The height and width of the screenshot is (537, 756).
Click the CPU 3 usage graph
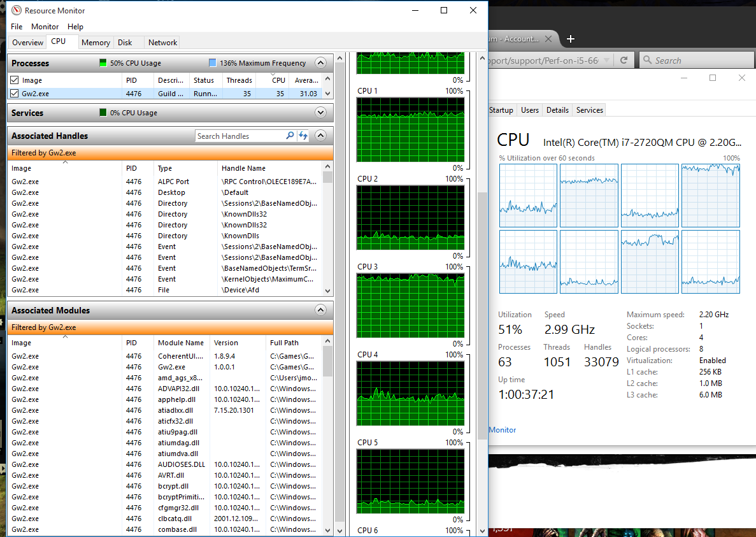pos(410,306)
